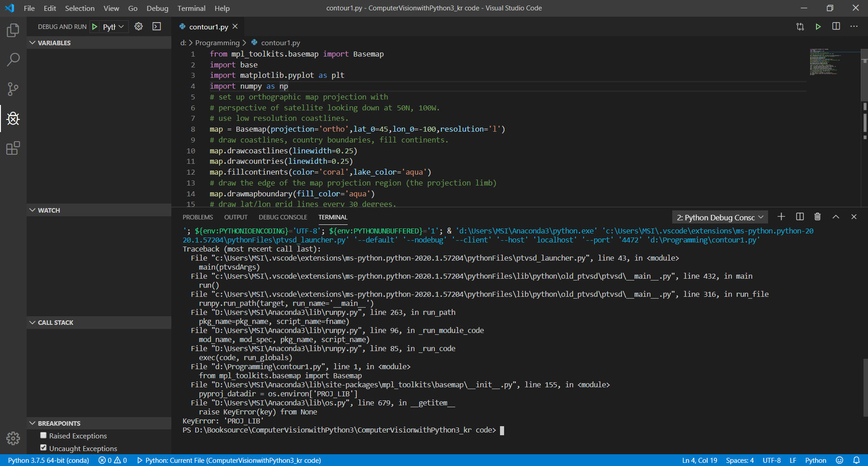Start debugging with green play button
This screenshot has width=868, height=466.
(94, 27)
